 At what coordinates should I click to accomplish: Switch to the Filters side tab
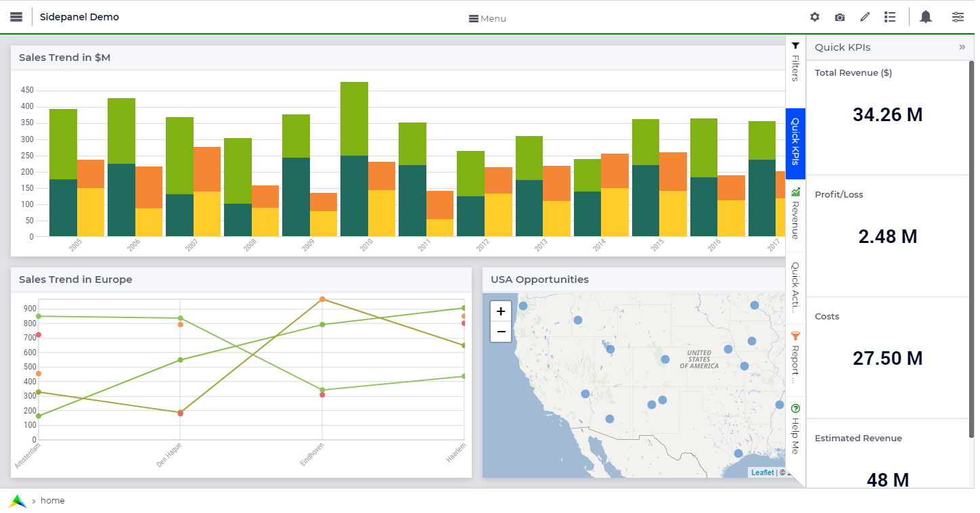point(796,62)
